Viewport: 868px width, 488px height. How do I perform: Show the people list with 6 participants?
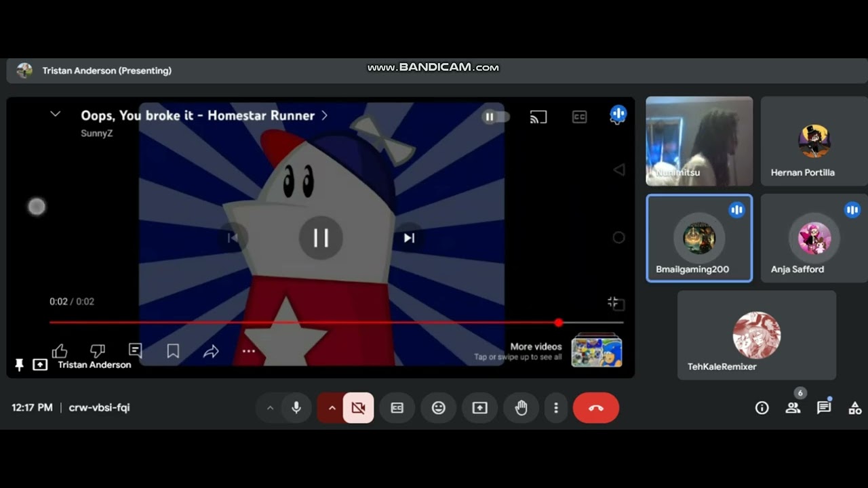[793, 408]
